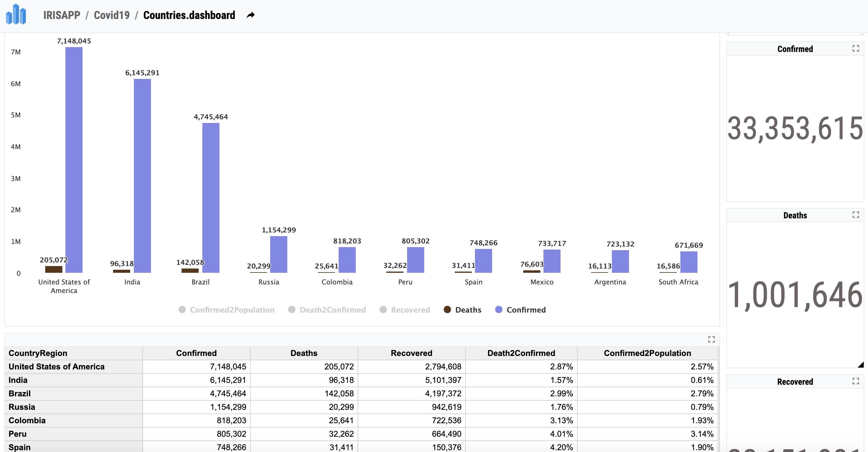868x452 pixels.
Task: Expand the data table panel
Action: tap(712, 339)
